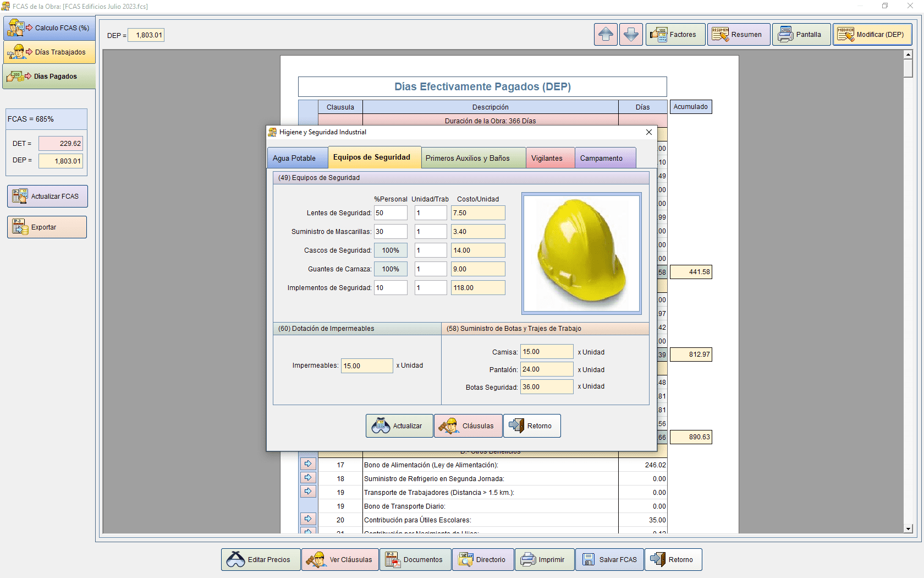The image size is (924, 578).
Task: Click the Lentes de Seguridad cost field
Action: coord(477,213)
